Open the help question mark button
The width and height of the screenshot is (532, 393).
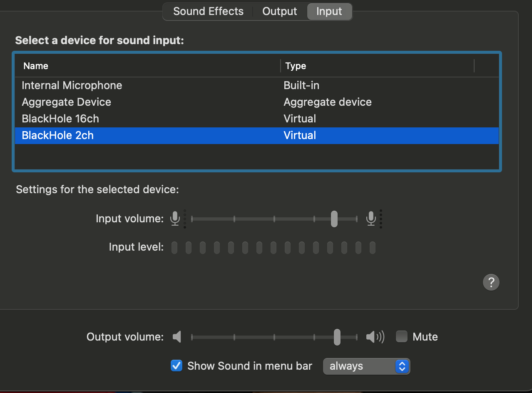[x=491, y=282]
